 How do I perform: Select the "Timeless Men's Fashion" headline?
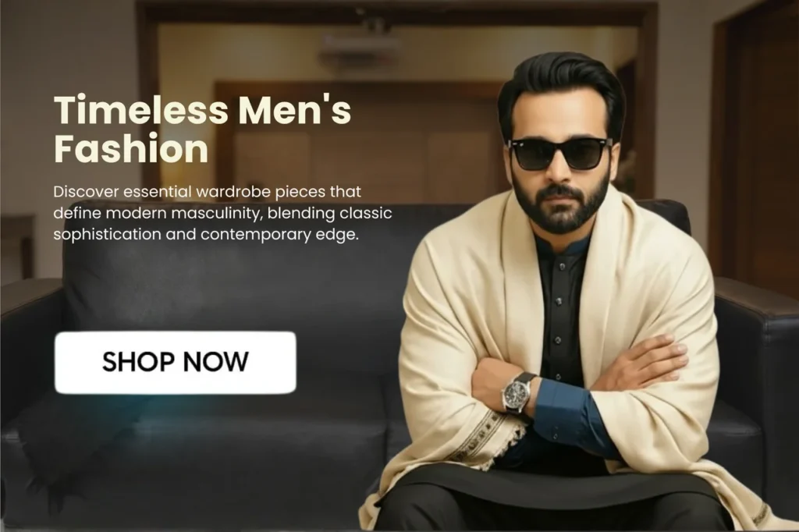pos(202,129)
